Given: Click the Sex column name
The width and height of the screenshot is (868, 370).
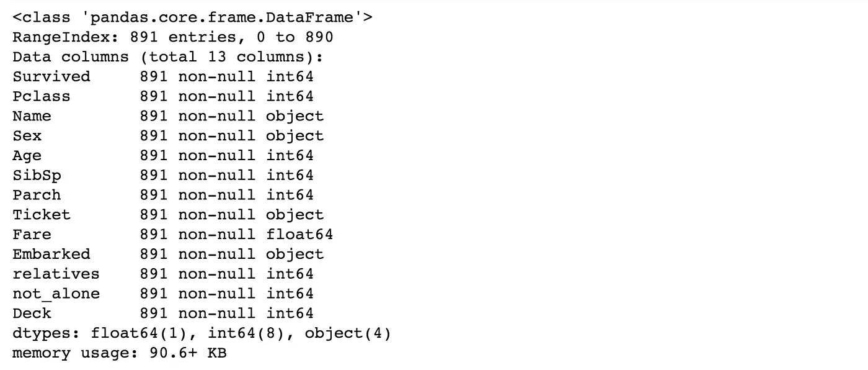Looking at the screenshot, I should point(27,136).
